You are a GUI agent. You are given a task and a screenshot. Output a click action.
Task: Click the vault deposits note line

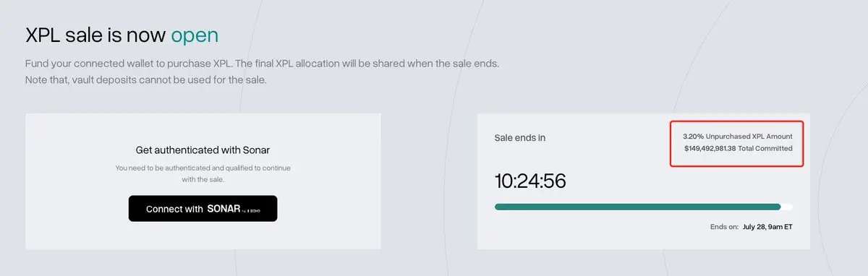click(146, 79)
